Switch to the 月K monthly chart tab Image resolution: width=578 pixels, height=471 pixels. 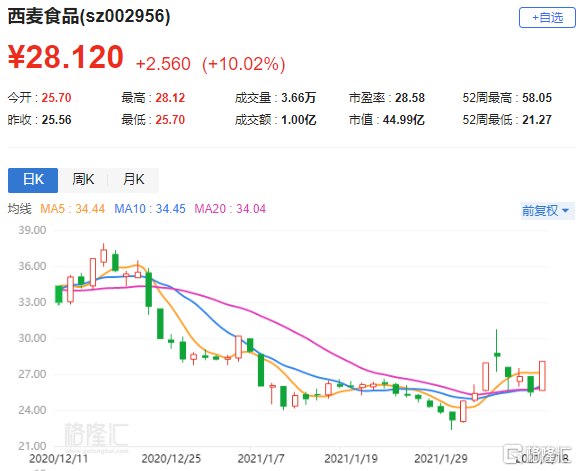click(x=133, y=180)
